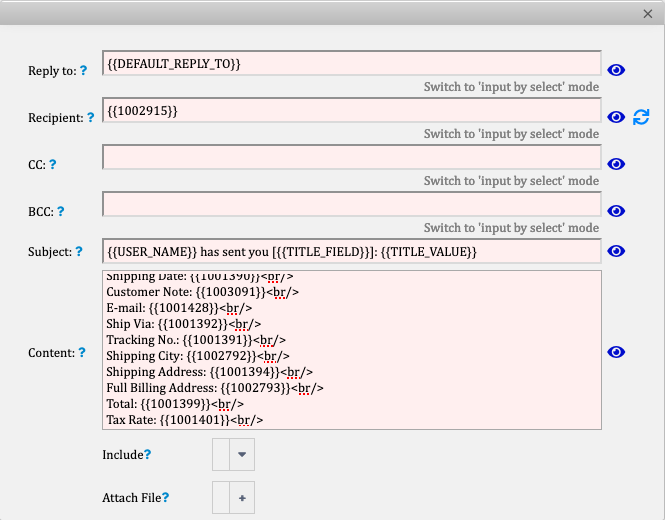Viewport: 665px width, 520px height.
Task: Switch BCC to 'input by select' mode
Action: click(x=511, y=228)
